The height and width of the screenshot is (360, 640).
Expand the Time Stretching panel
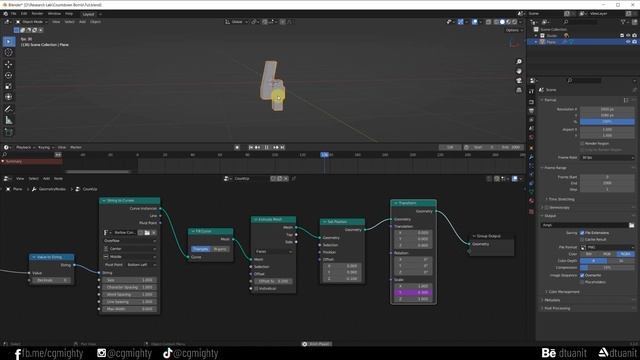click(561, 199)
